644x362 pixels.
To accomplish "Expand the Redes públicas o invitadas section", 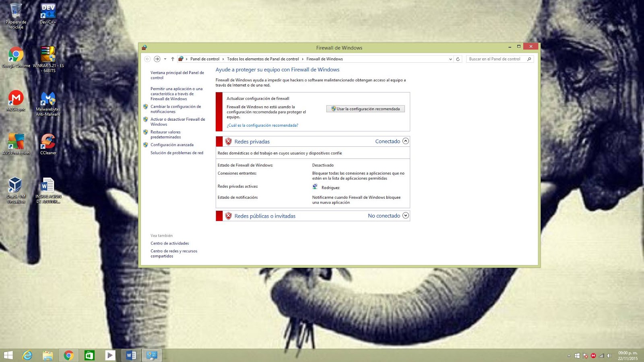I will pos(405,216).
